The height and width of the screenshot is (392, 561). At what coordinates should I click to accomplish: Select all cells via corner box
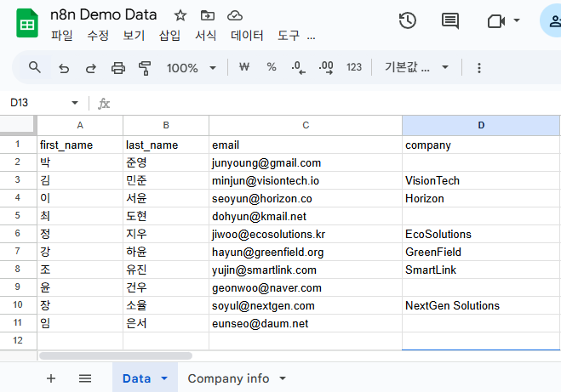pos(17,125)
